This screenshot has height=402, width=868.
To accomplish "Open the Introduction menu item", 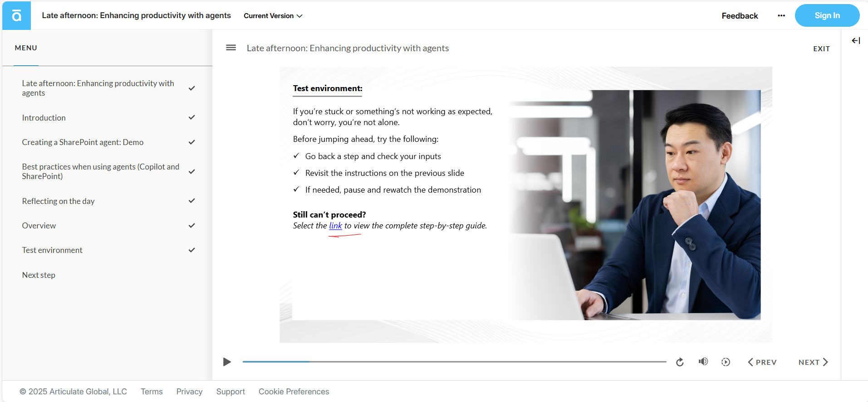I will [44, 118].
